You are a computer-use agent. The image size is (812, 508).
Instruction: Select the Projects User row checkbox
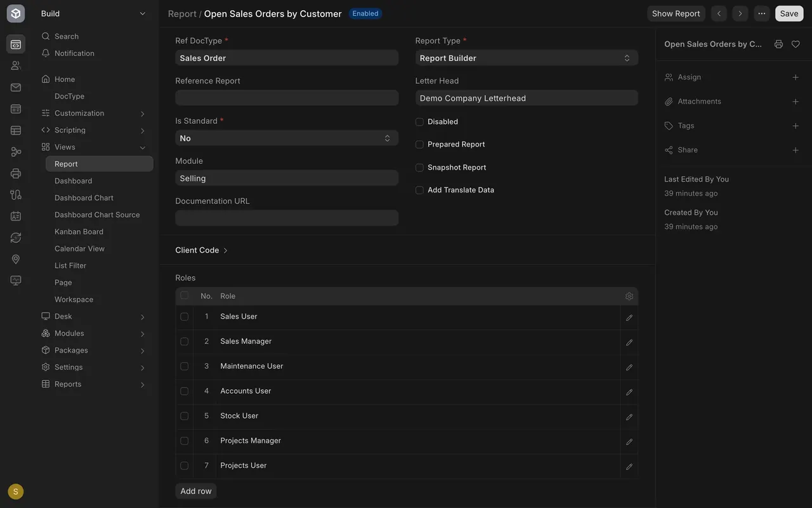(185, 465)
